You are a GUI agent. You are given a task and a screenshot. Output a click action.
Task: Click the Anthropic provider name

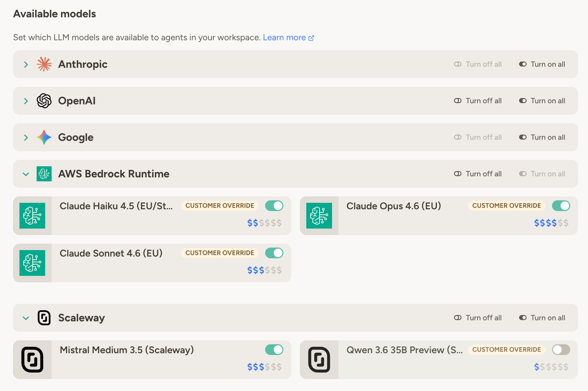pyautogui.click(x=83, y=64)
